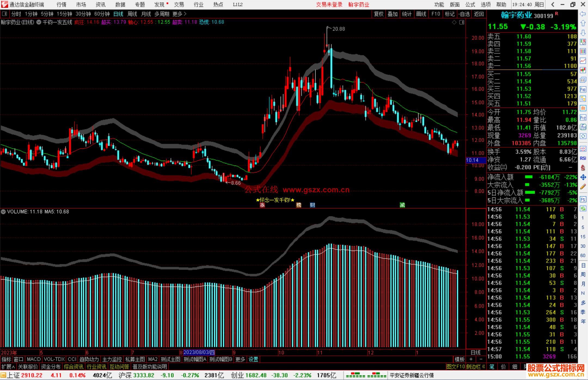Select the pencil drawing tool icon
This screenshot has width=588, height=380.
(583, 187)
